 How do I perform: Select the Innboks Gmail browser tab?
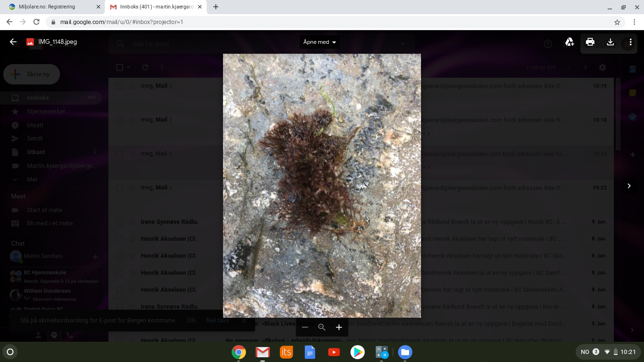click(x=156, y=7)
